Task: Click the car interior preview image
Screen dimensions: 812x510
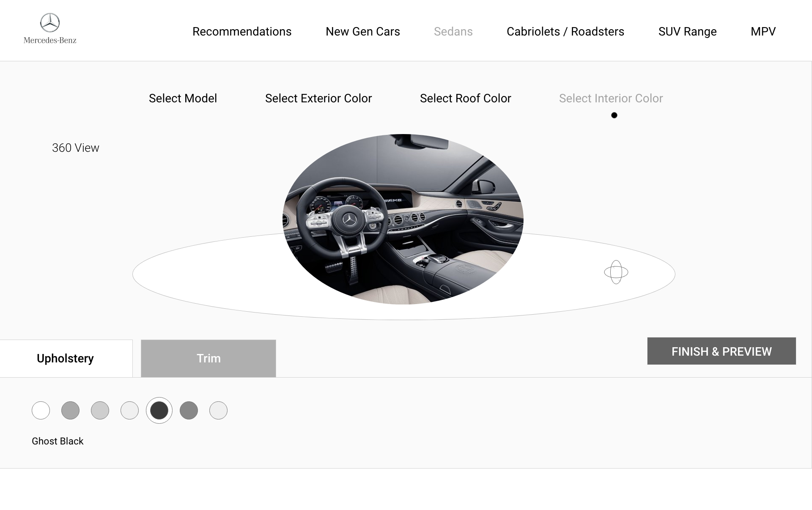Action: pos(403,219)
